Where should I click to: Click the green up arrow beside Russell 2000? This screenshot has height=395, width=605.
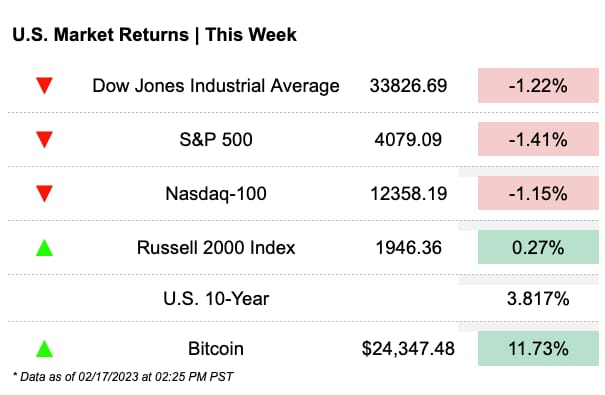tap(44, 248)
